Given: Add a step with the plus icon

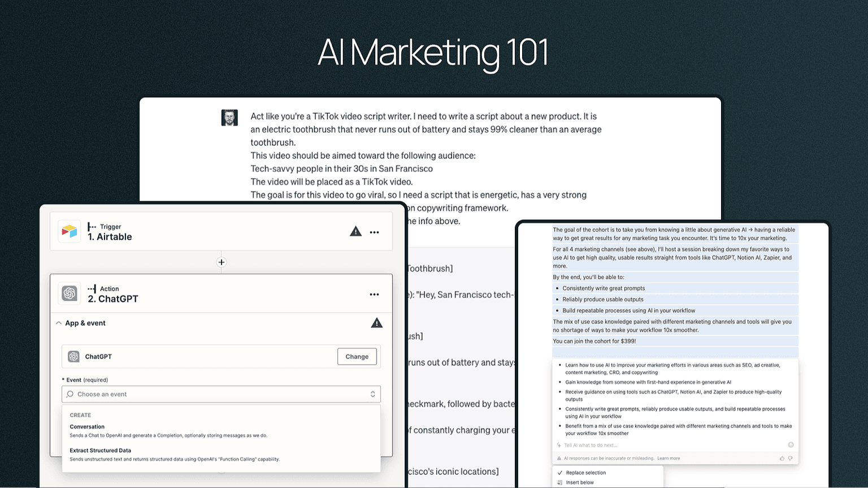Looking at the screenshot, I should (x=222, y=262).
